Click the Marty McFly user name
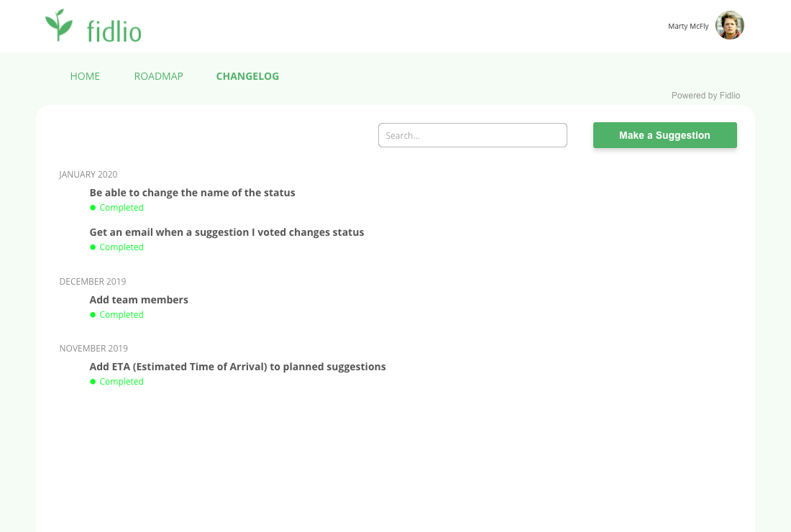This screenshot has width=791, height=532. tap(688, 27)
